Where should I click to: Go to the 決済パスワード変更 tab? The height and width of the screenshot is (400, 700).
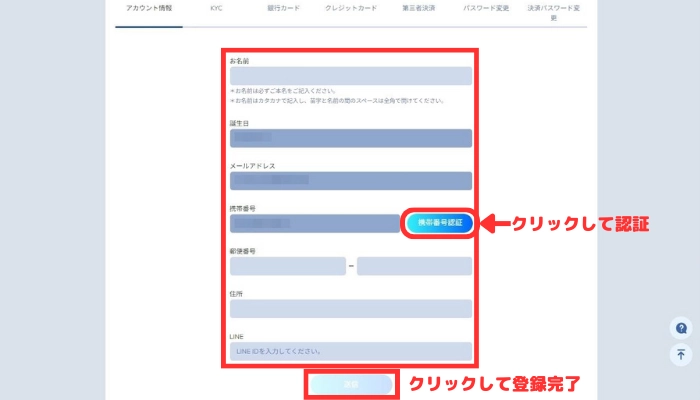pos(554,13)
